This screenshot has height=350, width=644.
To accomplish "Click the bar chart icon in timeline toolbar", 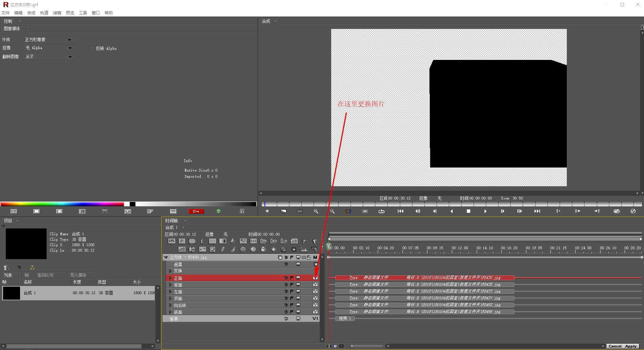I will tap(182, 250).
